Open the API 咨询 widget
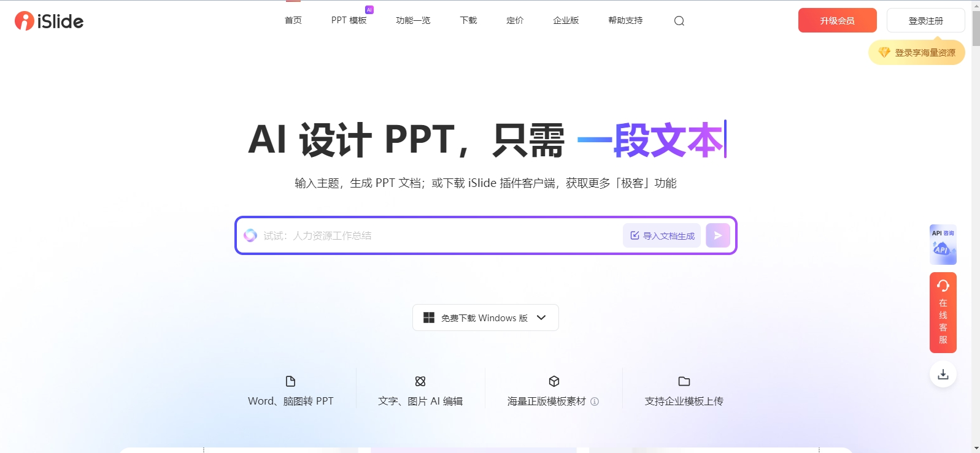980x453 pixels. (943, 245)
